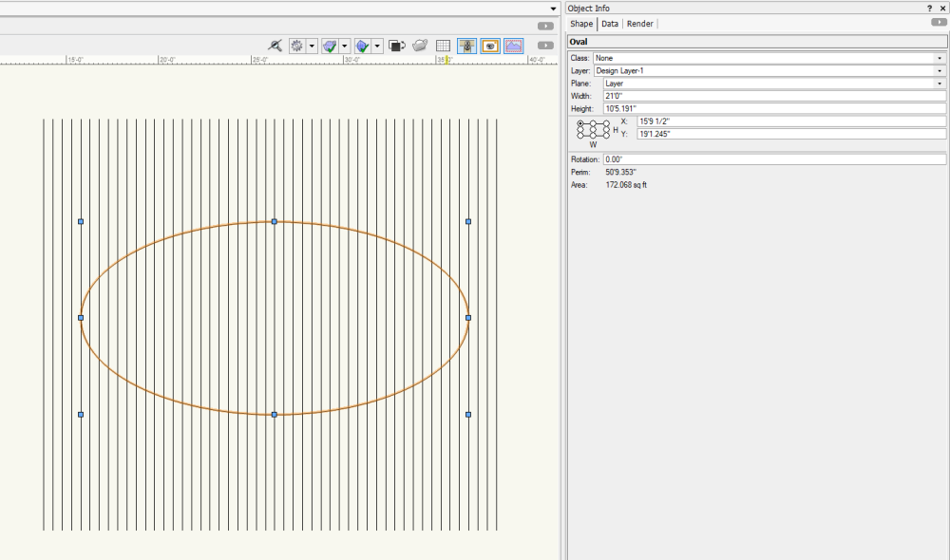Click the oval's top center selection handle
Image resolution: width=950 pixels, height=560 pixels.
[x=275, y=221]
